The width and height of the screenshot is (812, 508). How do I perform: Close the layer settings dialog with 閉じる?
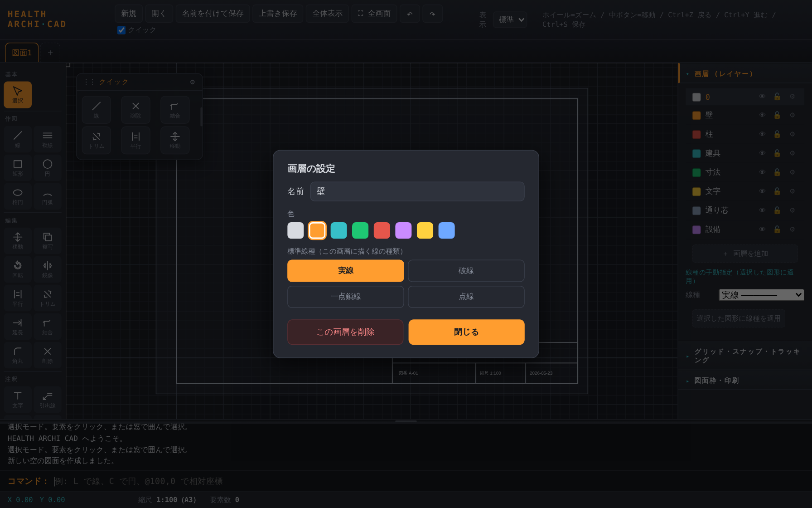(x=466, y=332)
